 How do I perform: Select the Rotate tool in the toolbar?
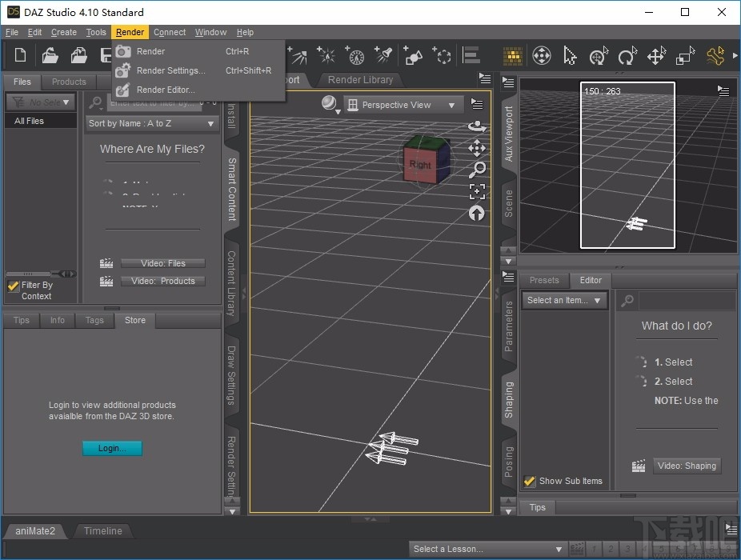point(627,56)
